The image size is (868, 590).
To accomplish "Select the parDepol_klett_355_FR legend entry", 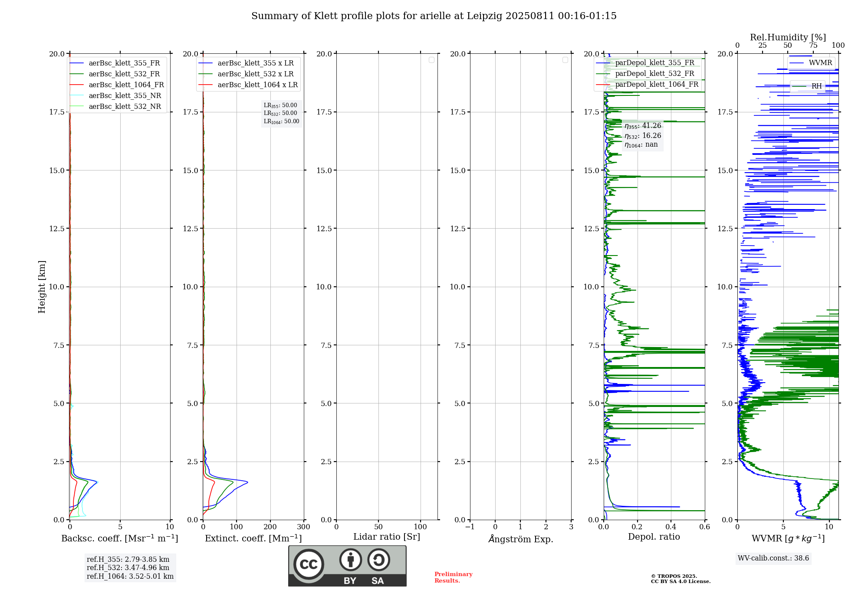I will point(645,63).
